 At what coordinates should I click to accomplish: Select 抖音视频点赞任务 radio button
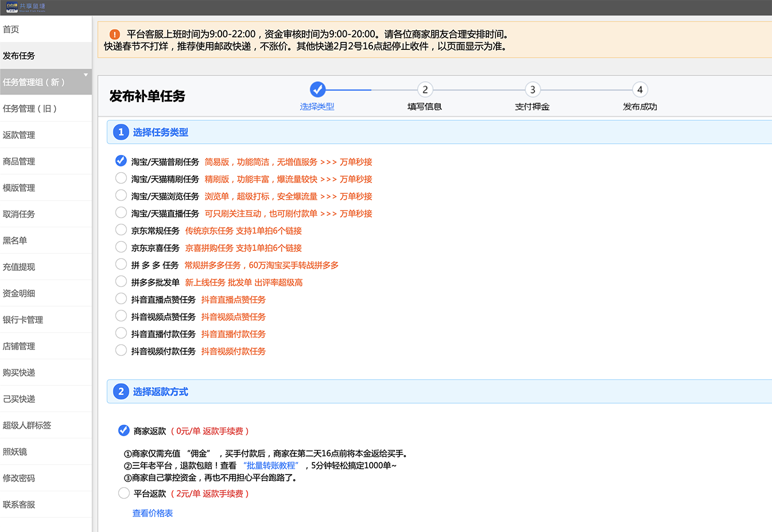click(121, 316)
